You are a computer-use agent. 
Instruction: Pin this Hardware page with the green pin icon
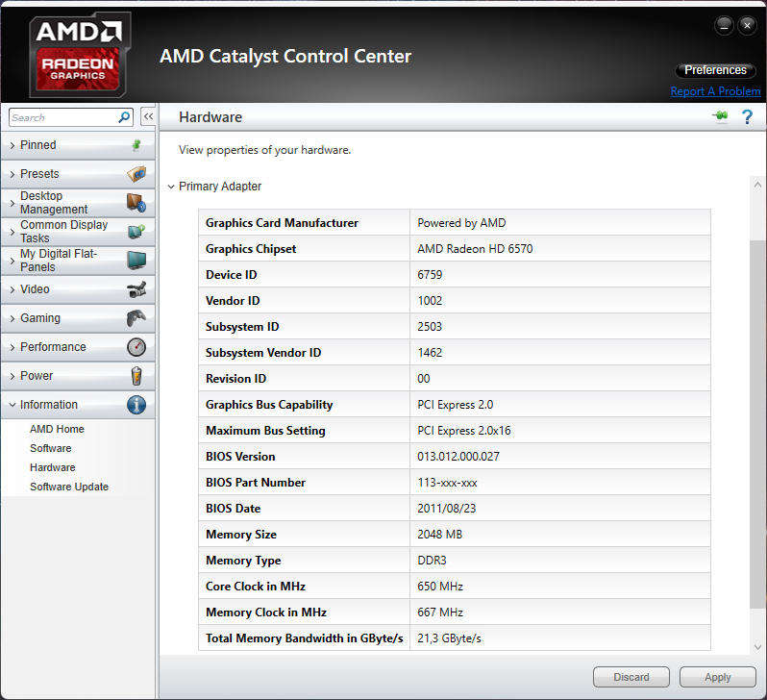point(720,116)
